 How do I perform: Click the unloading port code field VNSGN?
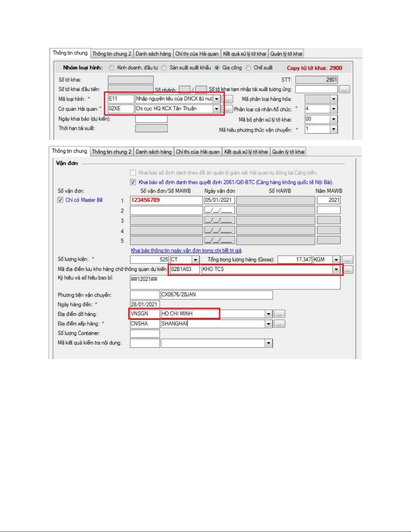coord(145,314)
